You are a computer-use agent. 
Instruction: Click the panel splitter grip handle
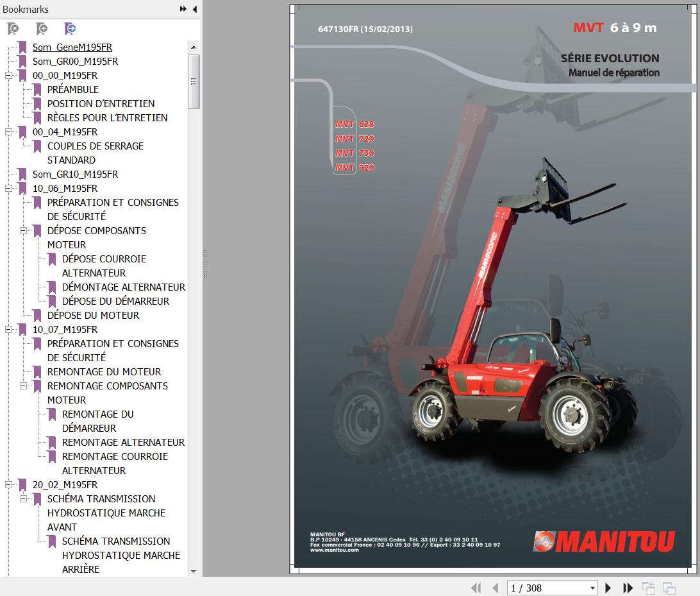coord(205,264)
